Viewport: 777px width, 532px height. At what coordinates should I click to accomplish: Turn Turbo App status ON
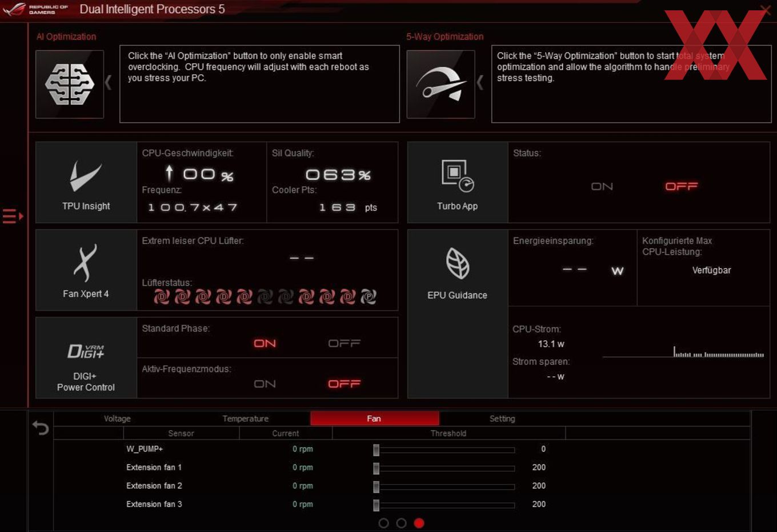point(602,187)
